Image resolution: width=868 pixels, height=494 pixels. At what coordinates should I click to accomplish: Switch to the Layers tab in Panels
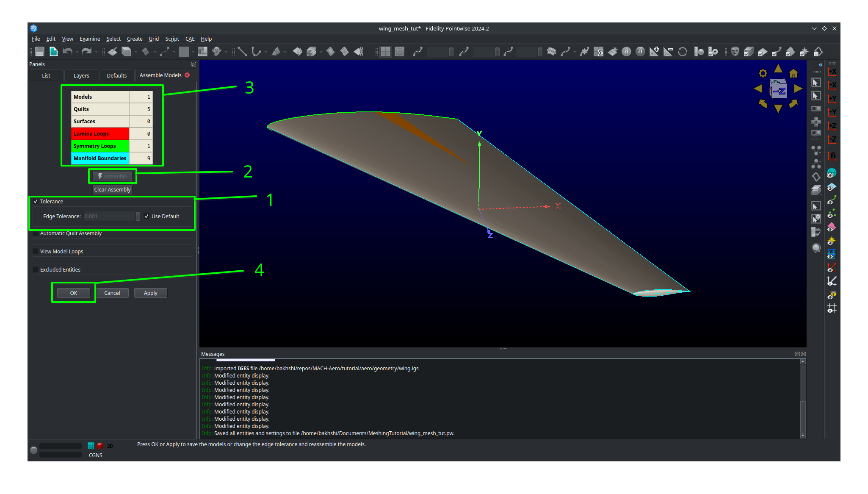point(81,75)
